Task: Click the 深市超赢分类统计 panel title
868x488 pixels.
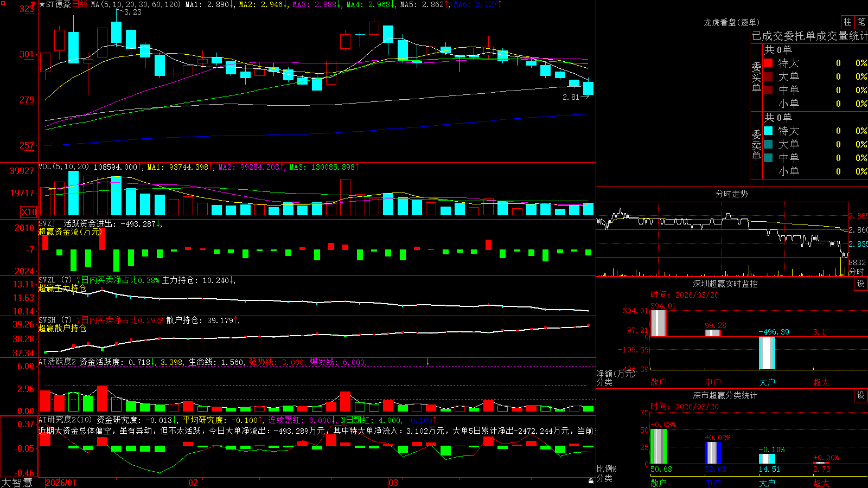Action: (725, 395)
